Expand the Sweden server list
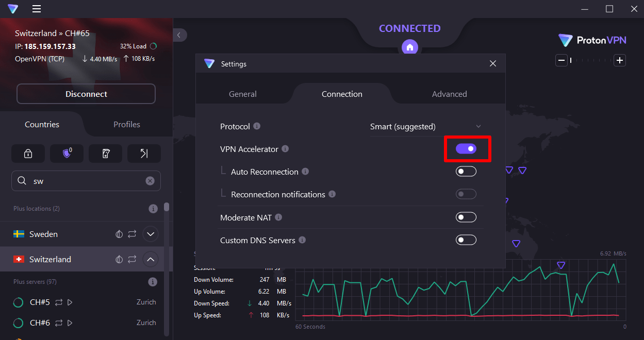Screen dimensions: 644x340 150,234
